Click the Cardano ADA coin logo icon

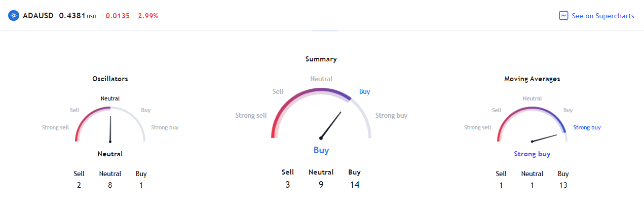tap(13, 16)
